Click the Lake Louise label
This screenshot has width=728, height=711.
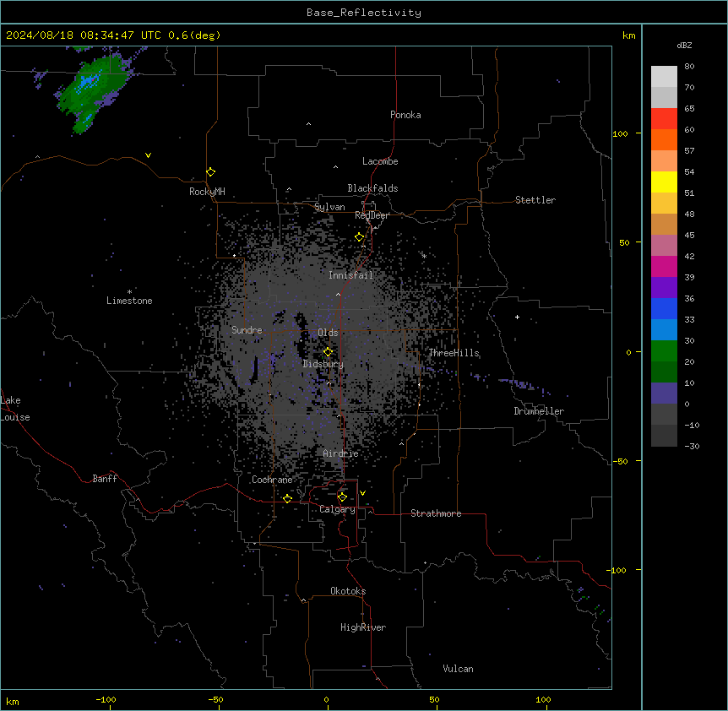click(x=15, y=409)
